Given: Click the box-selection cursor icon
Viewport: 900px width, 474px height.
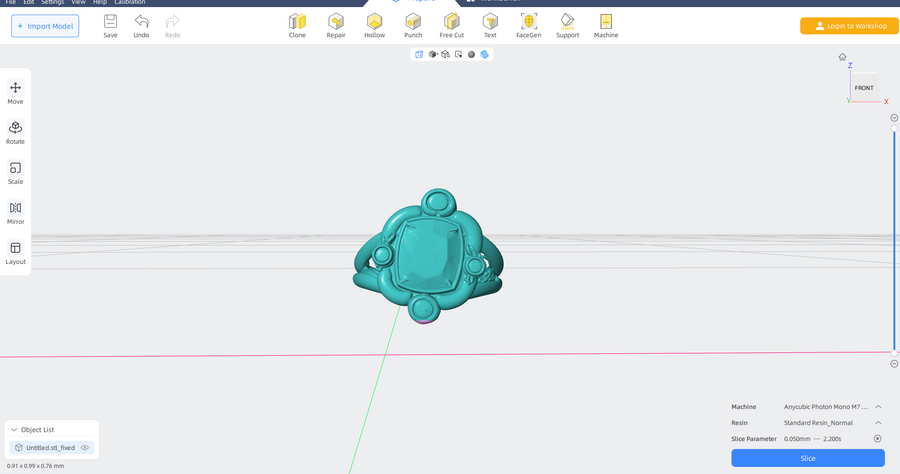Looking at the screenshot, I should coord(458,55).
